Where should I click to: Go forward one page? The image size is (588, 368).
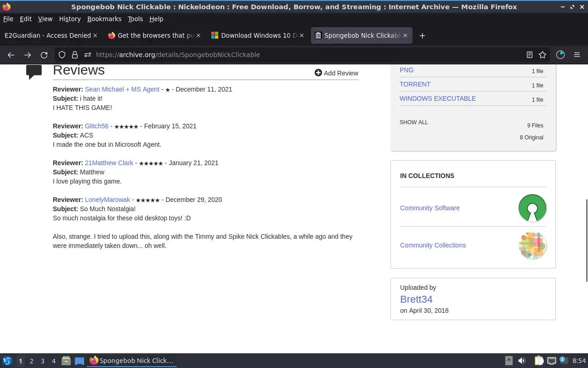coord(28,55)
